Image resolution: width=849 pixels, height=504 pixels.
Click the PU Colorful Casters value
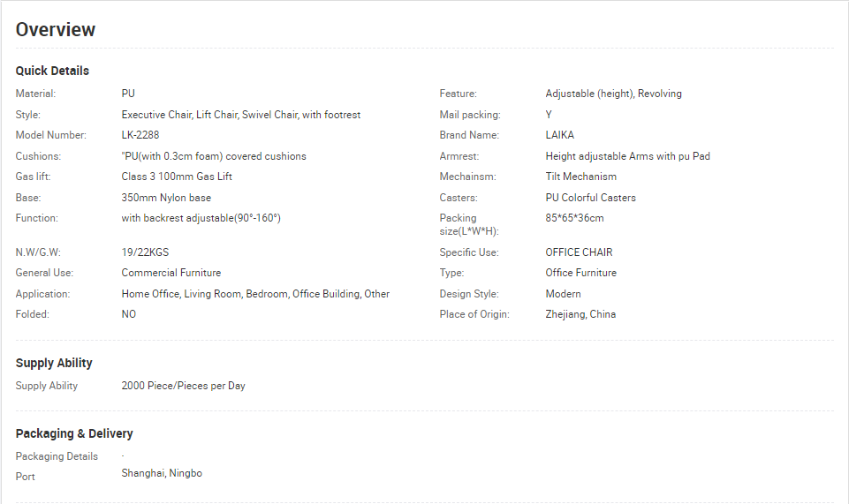point(591,198)
